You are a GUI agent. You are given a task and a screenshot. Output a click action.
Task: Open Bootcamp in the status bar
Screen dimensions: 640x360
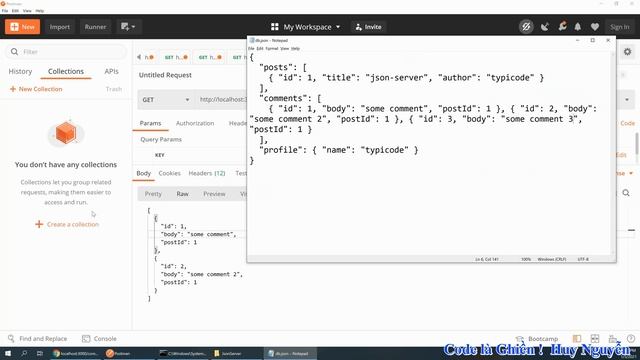(x=537, y=339)
